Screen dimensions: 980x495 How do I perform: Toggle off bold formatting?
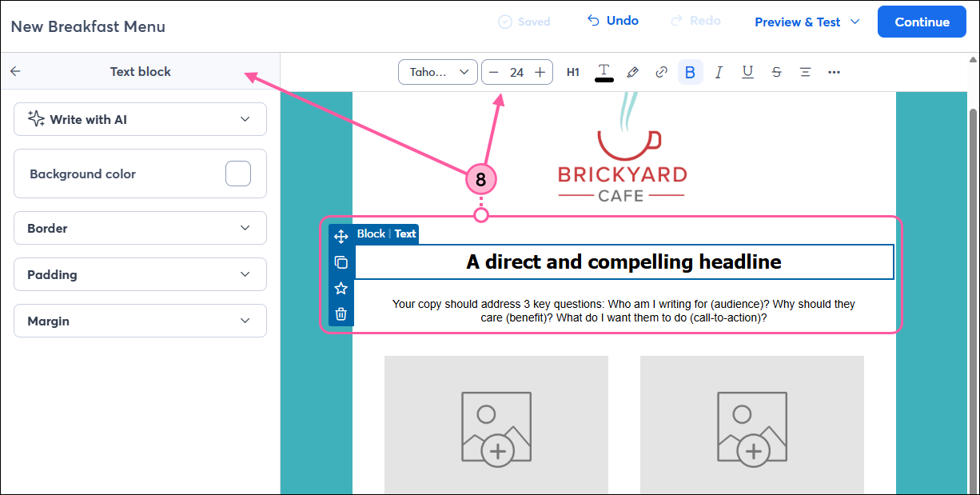click(690, 72)
